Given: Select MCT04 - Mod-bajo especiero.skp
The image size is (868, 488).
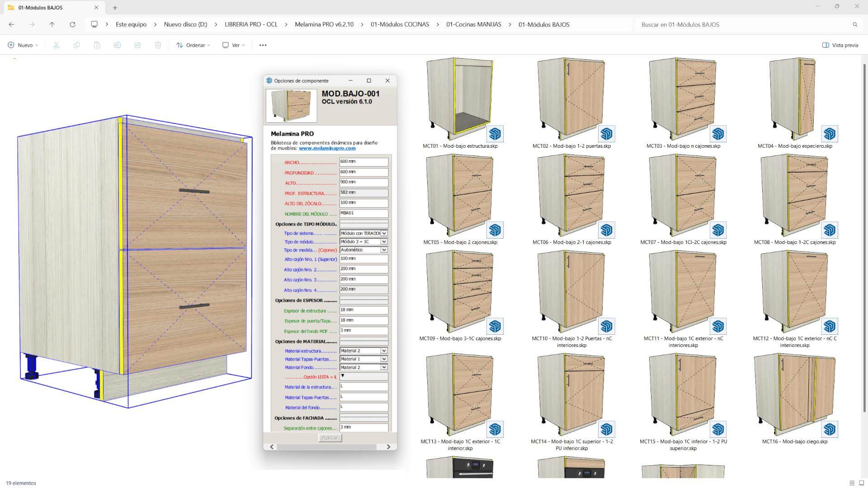Looking at the screenshot, I should 795,103.
